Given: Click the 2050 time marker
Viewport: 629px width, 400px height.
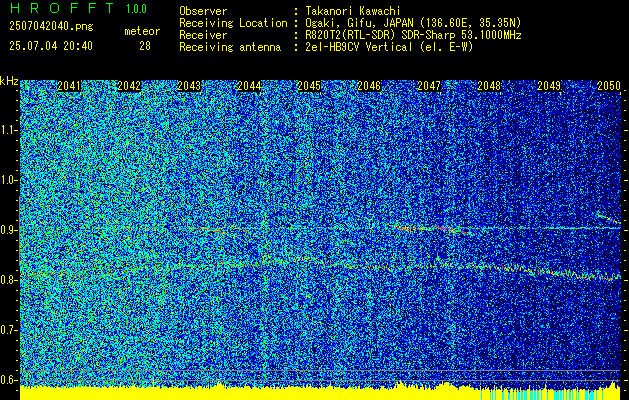Looking at the screenshot, I should [x=609, y=86].
